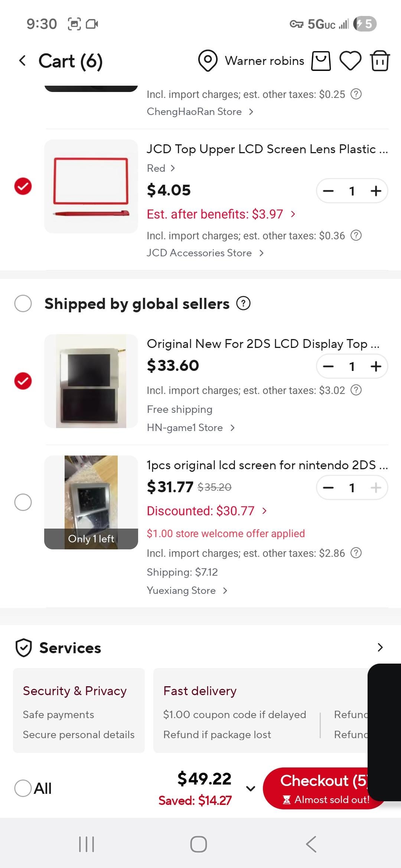Expand the Services section arrow
This screenshot has width=401, height=868.
pos(380,648)
